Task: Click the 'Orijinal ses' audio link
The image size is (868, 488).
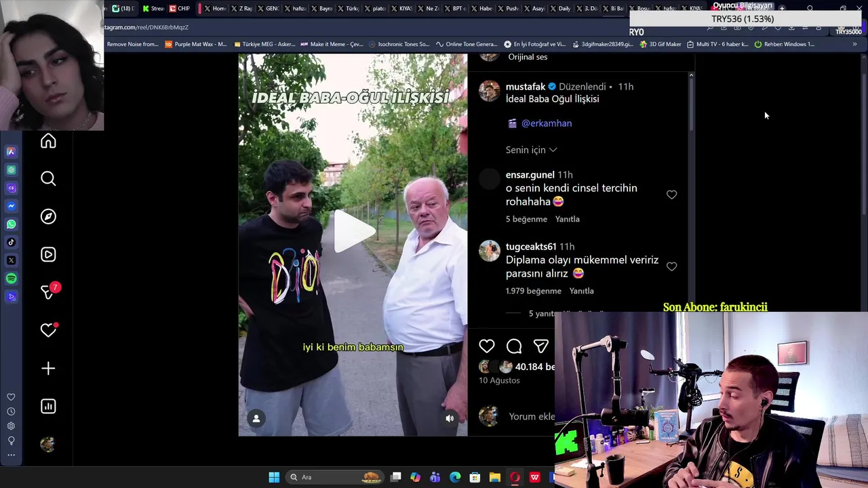Action: point(528,57)
